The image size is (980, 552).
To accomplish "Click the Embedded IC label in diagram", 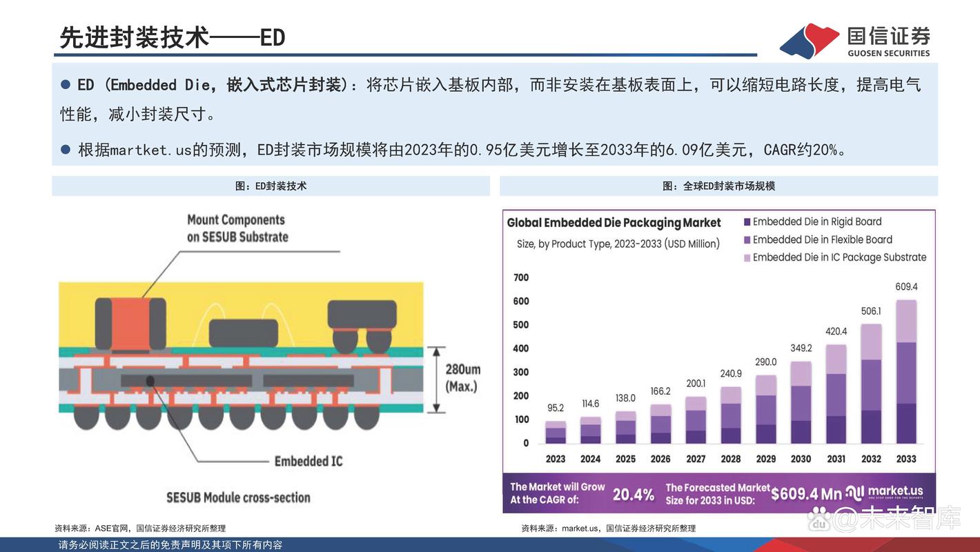I will pyautogui.click(x=308, y=461).
